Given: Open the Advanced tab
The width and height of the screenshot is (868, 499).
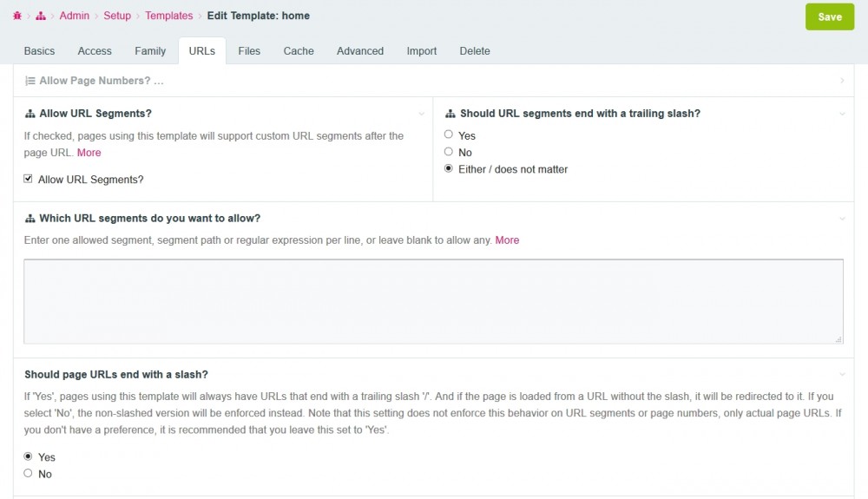Looking at the screenshot, I should pos(360,51).
